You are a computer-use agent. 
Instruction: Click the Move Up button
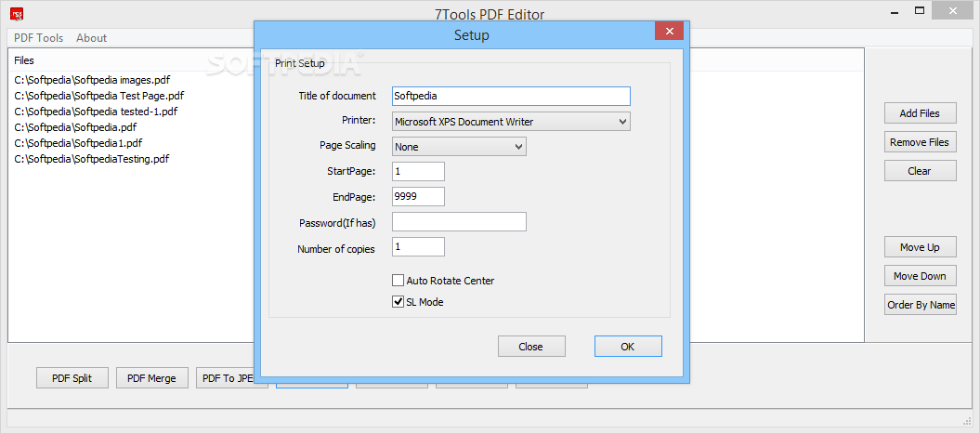click(x=920, y=247)
